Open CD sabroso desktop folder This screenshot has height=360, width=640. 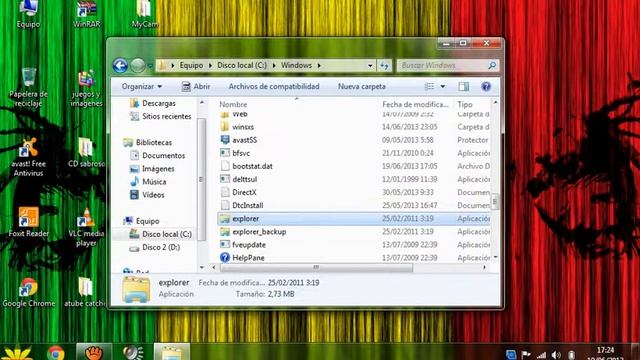click(86, 153)
